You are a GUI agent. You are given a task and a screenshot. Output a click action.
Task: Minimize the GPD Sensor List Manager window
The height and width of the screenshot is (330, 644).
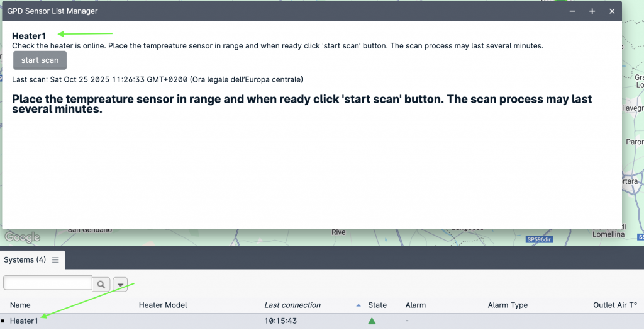[x=572, y=11]
